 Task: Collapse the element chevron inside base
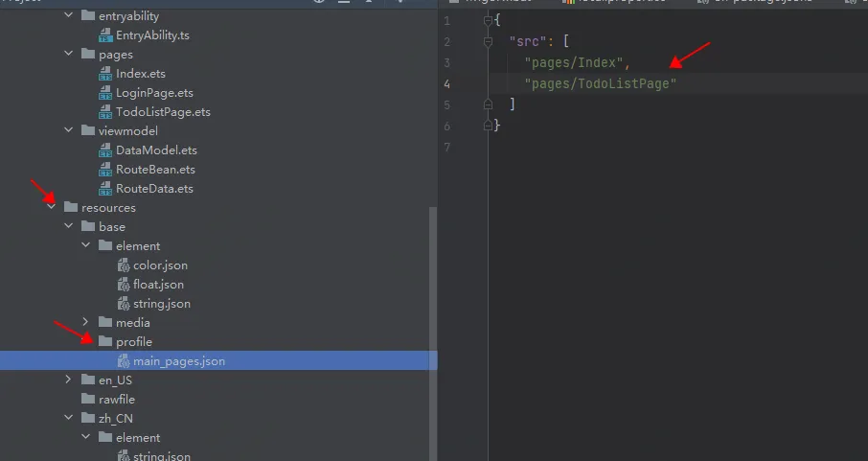pyautogui.click(x=86, y=245)
